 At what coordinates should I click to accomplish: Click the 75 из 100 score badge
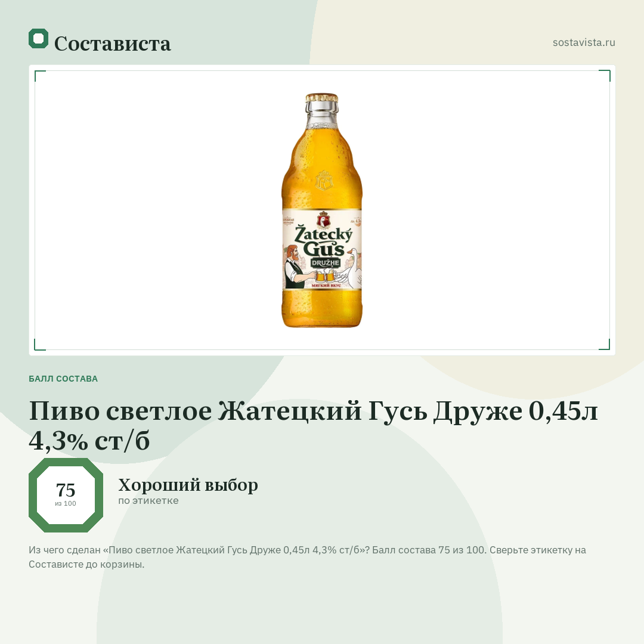(x=66, y=495)
